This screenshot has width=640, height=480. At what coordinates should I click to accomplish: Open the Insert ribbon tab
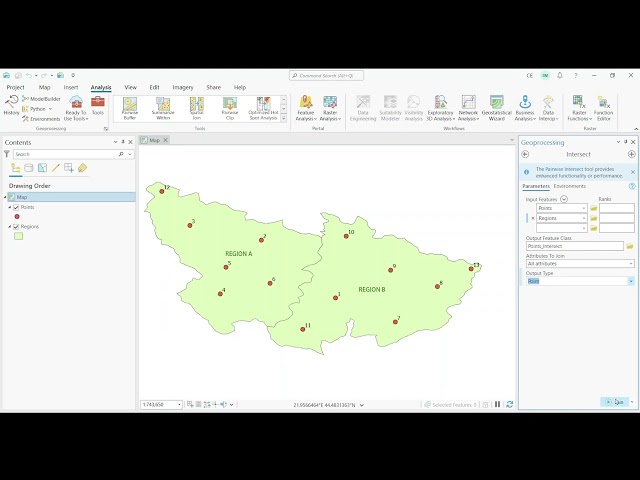pos(71,87)
